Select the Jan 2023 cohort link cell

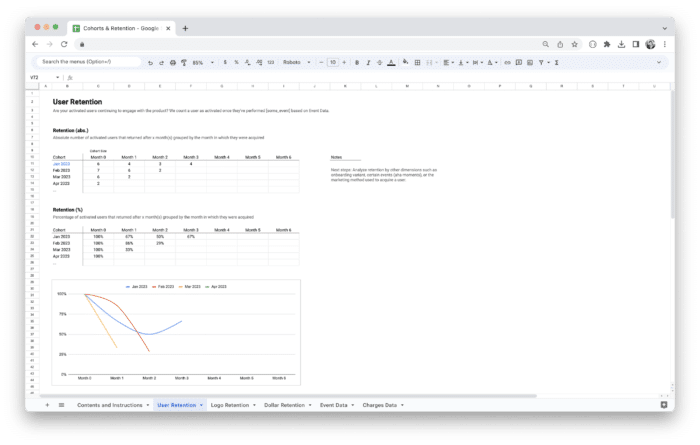click(62, 164)
